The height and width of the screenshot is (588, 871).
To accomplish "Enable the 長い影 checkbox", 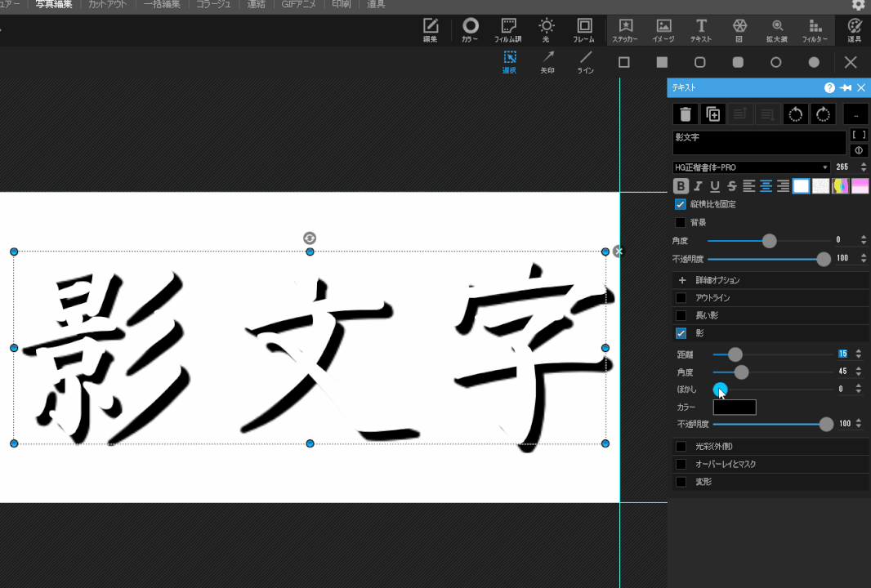I will pos(681,315).
